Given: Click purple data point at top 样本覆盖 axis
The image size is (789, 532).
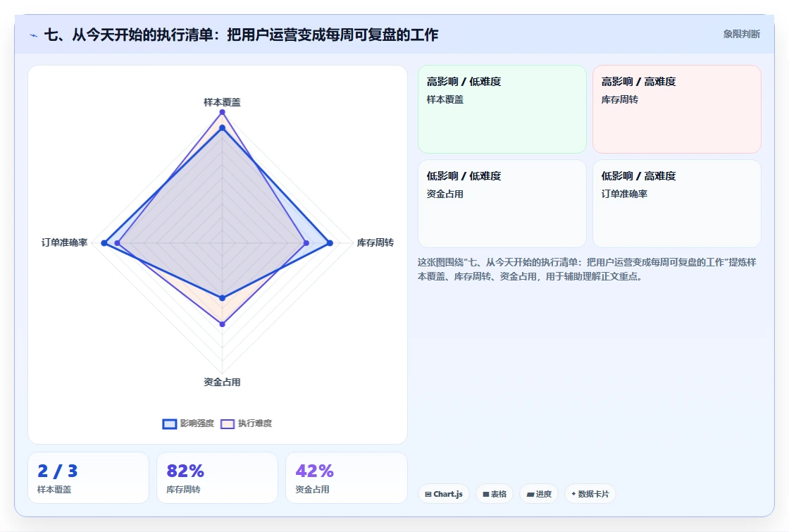Looking at the screenshot, I should pyautogui.click(x=223, y=112).
